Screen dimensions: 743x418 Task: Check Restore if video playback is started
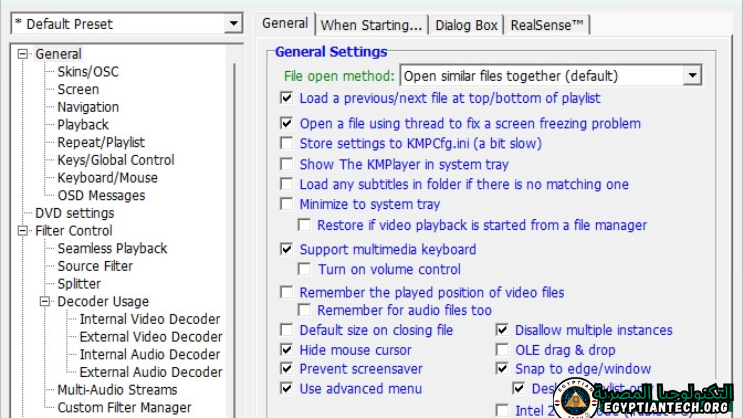coord(304,225)
